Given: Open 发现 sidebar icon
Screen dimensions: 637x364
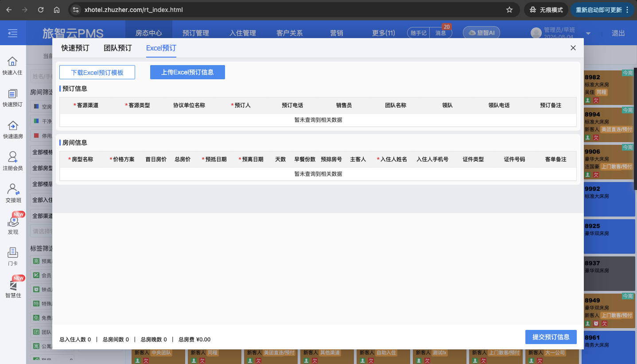Looking at the screenshot, I should (x=12, y=226).
